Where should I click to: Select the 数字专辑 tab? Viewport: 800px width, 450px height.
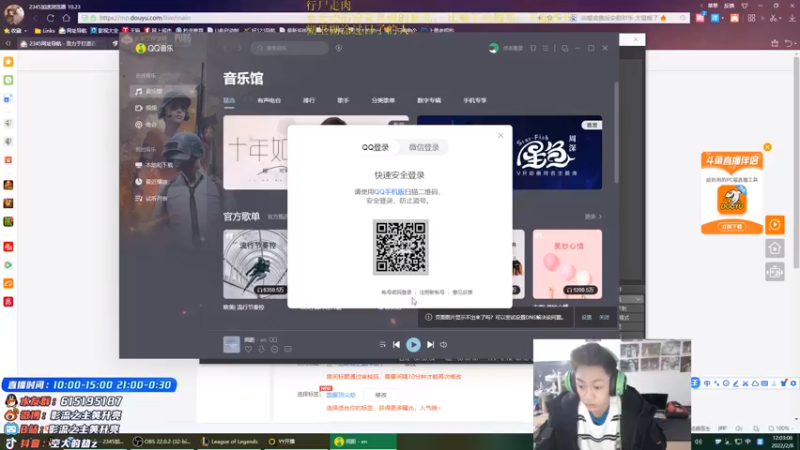click(429, 101)
